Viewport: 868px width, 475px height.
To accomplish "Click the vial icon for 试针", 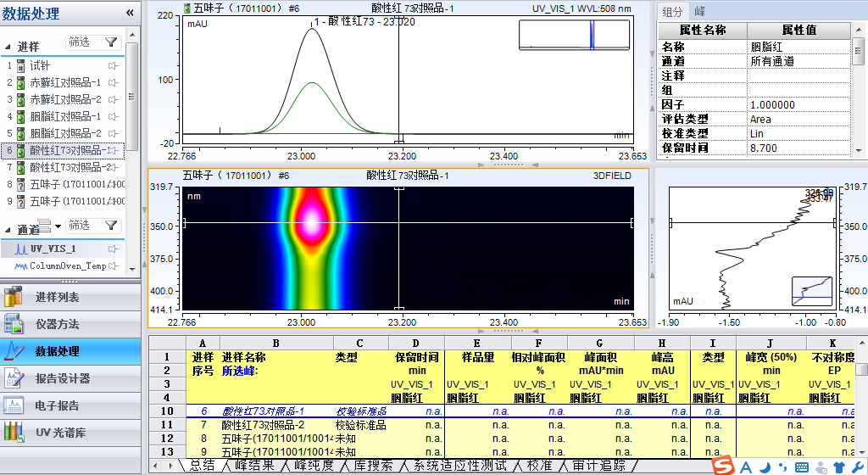I will coord(20,66).
